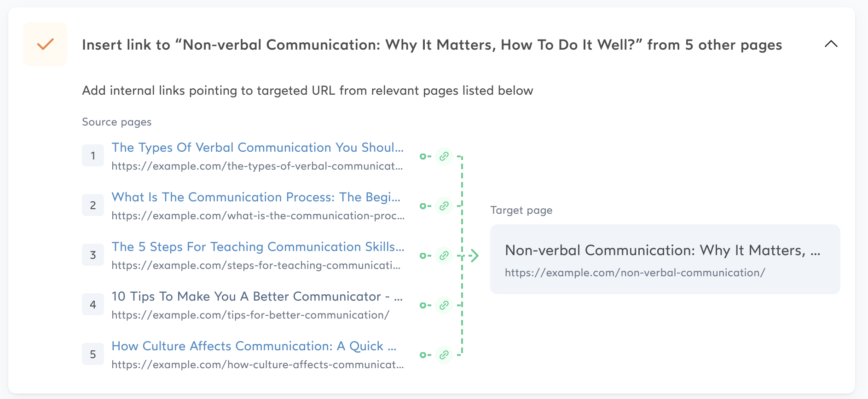868x399 pixels.
Task: Click the link-chain icon beside source page 1
Action: [x=444, y=156]
